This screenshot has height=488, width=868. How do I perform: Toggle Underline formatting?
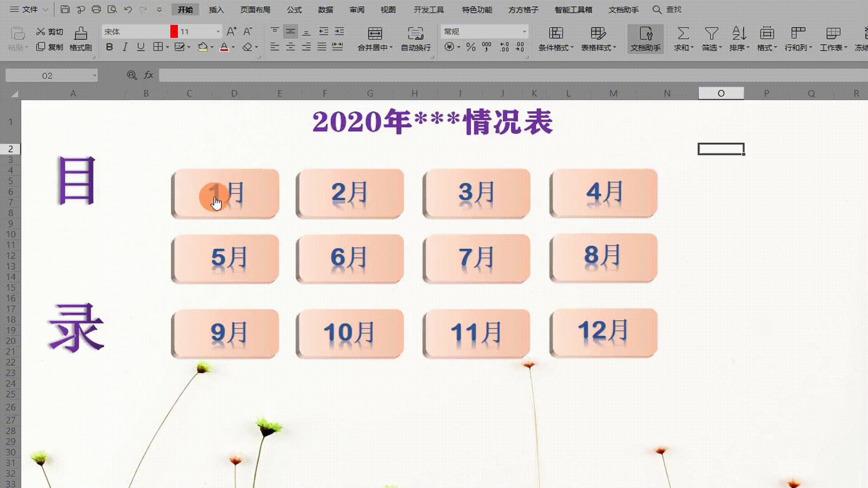pyautogui.click(x=141, y=47)
